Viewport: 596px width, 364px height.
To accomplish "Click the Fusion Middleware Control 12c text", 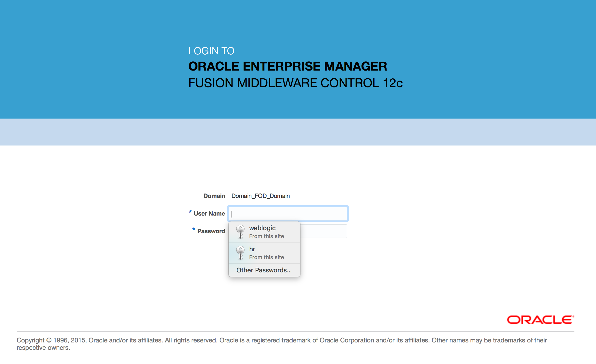I will click(x=295, y=83).
